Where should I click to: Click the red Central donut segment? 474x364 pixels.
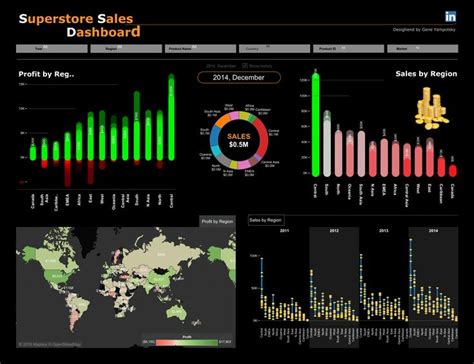263,137
